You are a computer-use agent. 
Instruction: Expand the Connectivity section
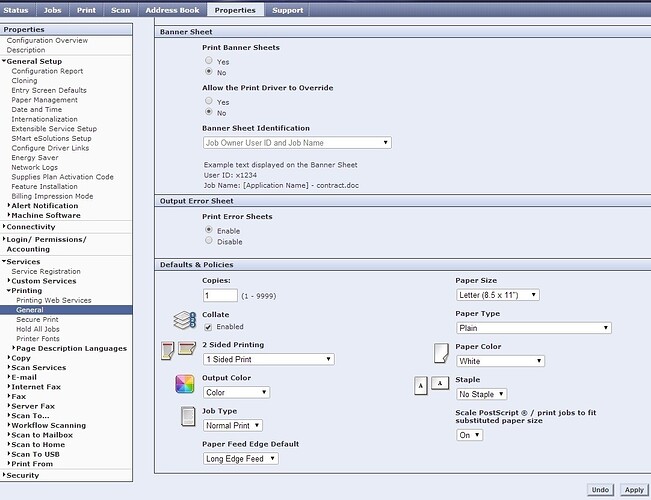4,226
